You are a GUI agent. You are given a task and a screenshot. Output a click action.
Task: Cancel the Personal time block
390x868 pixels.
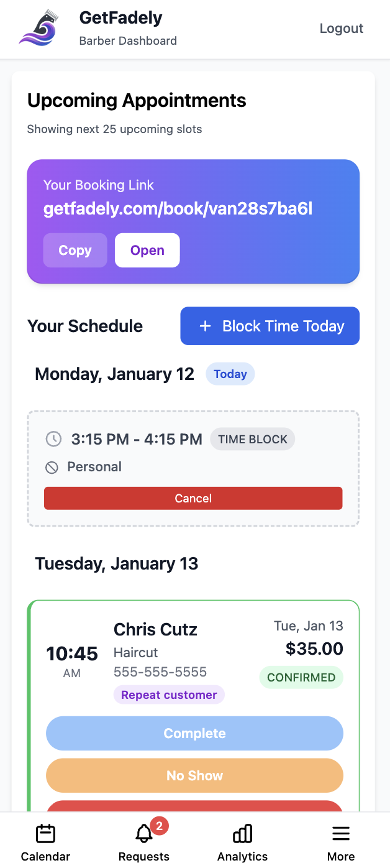193,497
